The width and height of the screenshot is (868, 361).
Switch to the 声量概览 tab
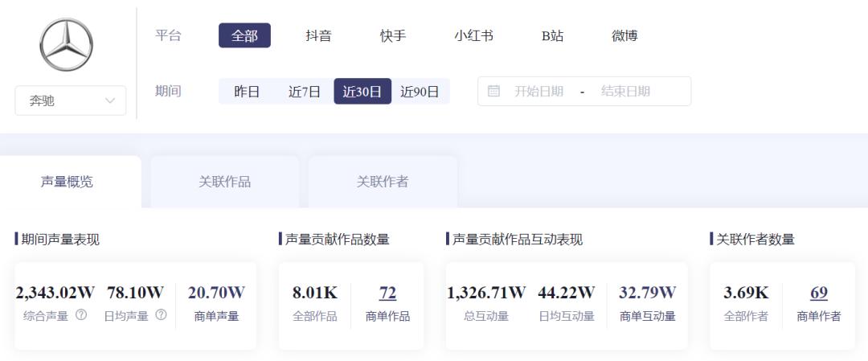coord(67,182)
